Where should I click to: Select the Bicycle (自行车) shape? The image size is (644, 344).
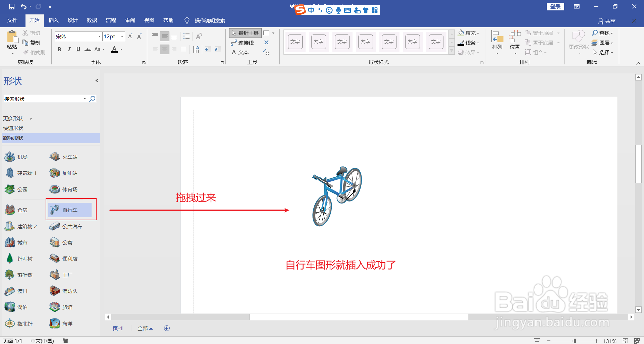70,210
